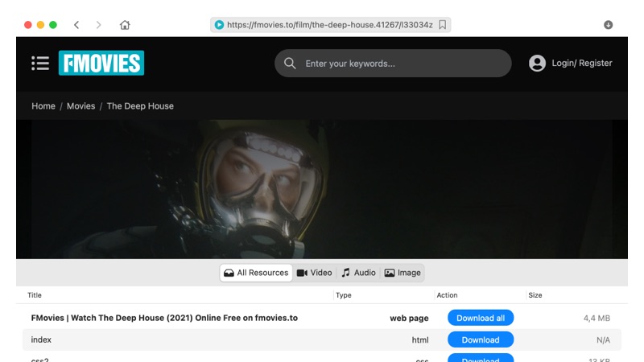Click the N/A size value
The image size is (644, 362).
(x=603, y=339)
